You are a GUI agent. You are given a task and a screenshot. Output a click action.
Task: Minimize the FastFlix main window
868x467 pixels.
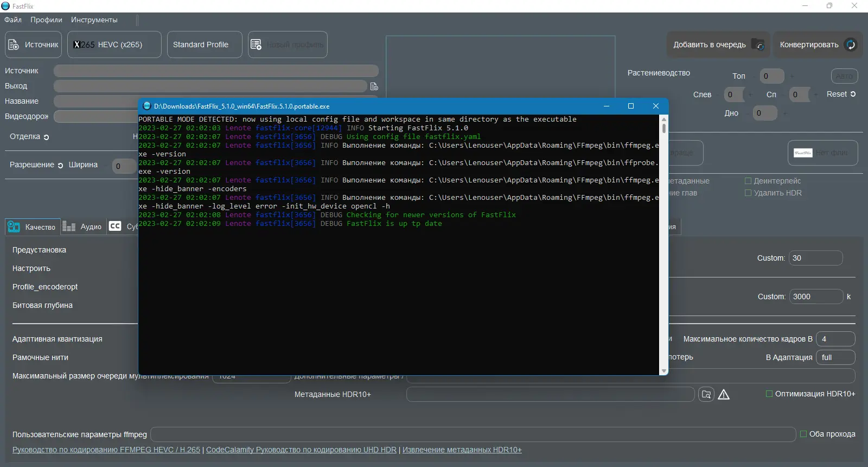coord(805,6)
